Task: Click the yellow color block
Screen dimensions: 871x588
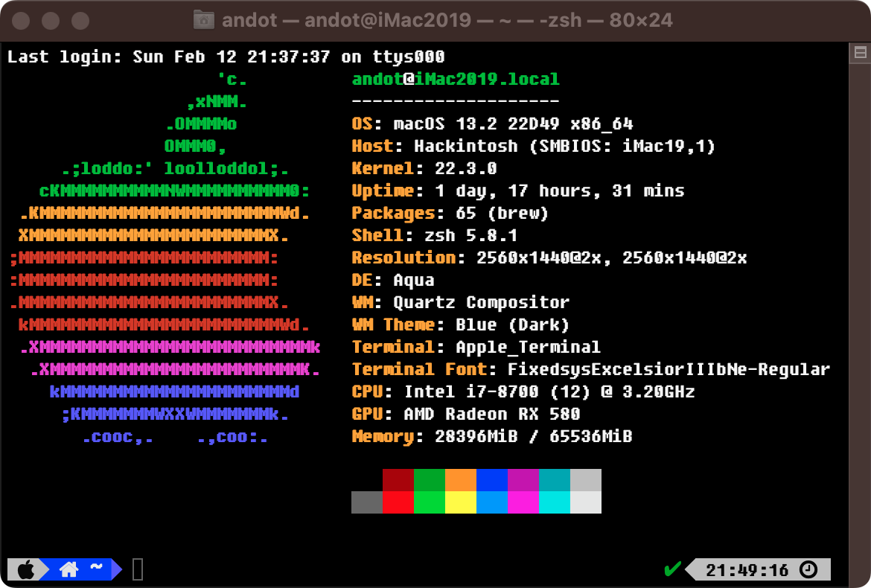Action: (x=461, y=502)
